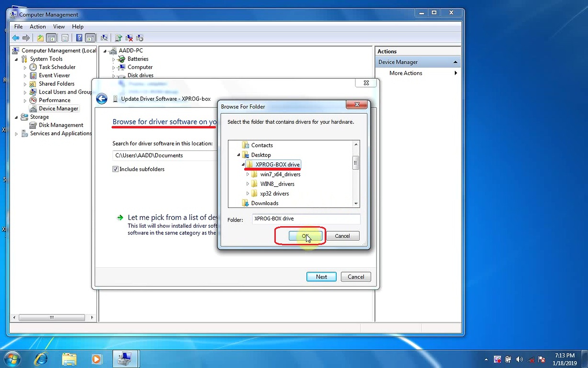Click console tree horizontal scrollbar right arrow
Screen dimensions: 588x368
(92, 318)
